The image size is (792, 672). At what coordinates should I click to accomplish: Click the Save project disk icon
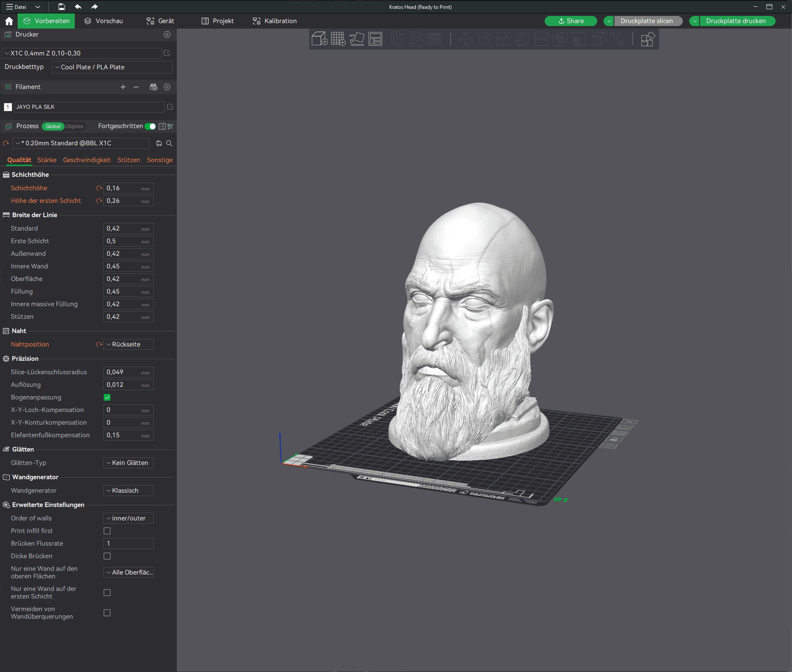(61, 7)
